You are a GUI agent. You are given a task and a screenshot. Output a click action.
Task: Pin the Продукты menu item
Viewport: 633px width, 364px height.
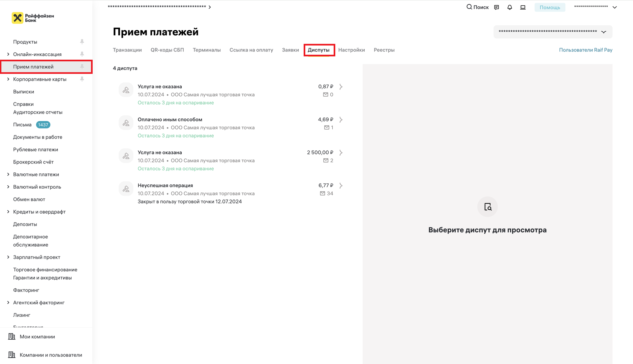click(82, 42)
